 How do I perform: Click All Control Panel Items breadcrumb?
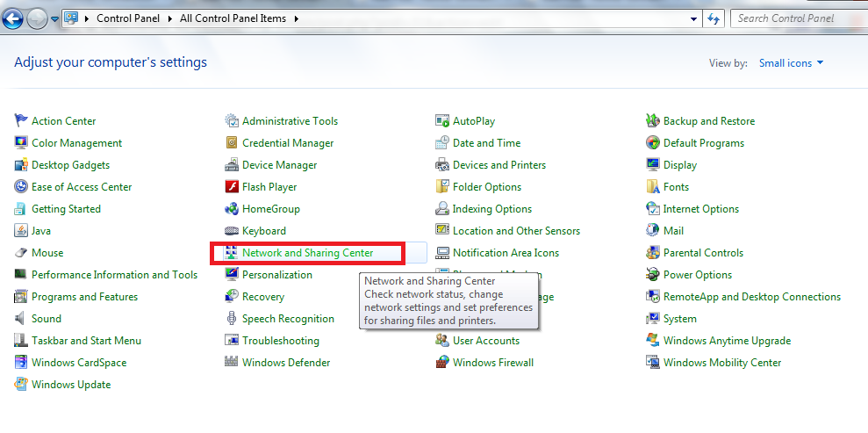point(233,18)
